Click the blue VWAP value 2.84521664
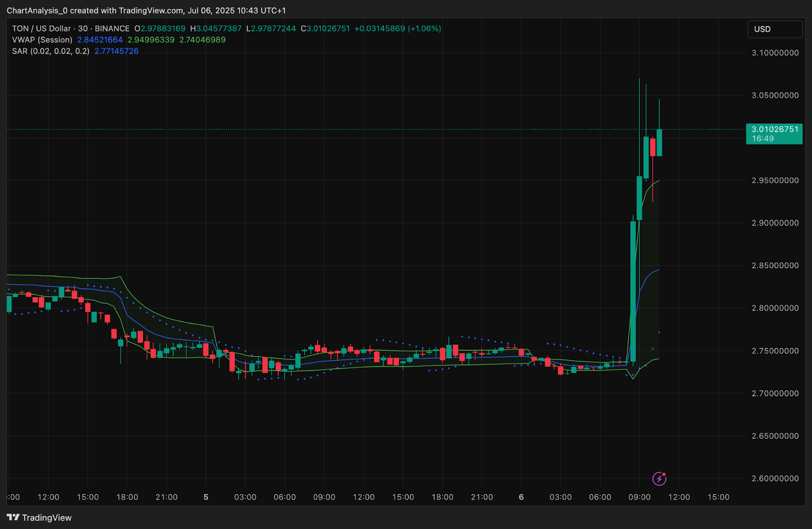812x529 pixels. (100, 40)
